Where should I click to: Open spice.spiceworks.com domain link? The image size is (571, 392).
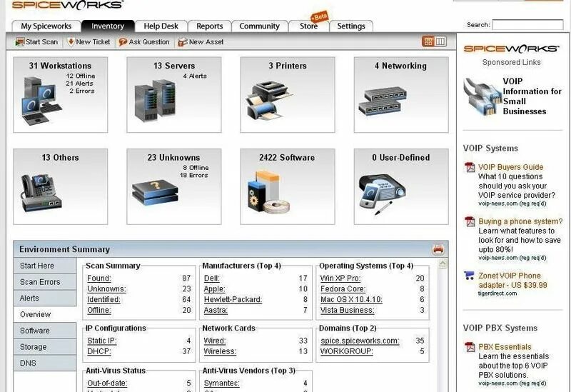(360, 341)
